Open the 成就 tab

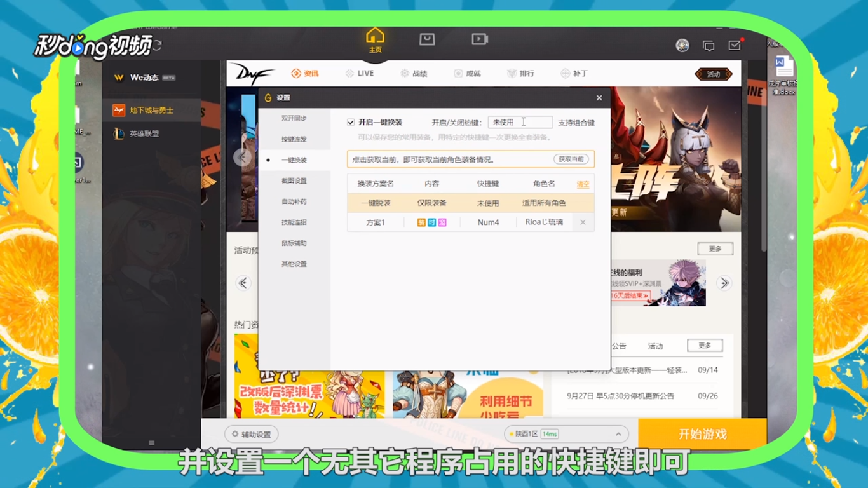[467, 74]
